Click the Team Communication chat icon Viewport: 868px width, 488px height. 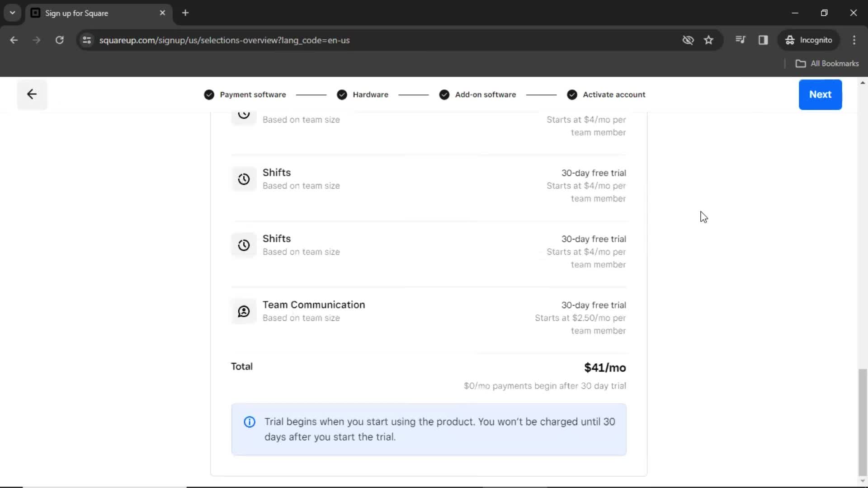click(244, 311)
